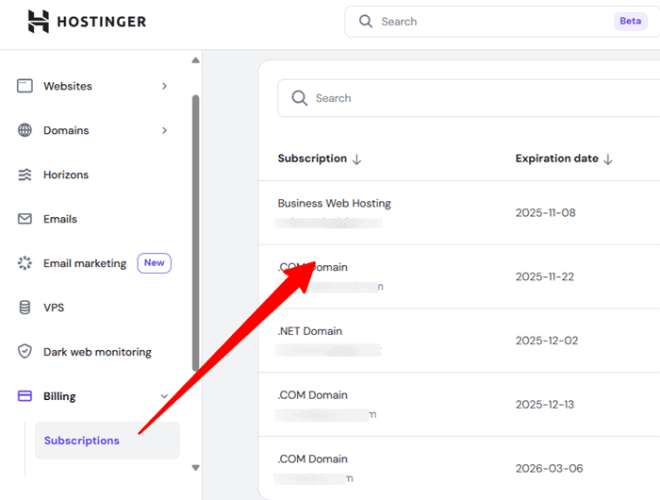Open the Email marketing menu item
The image size is (660, 500).
[x=85, y=263]
